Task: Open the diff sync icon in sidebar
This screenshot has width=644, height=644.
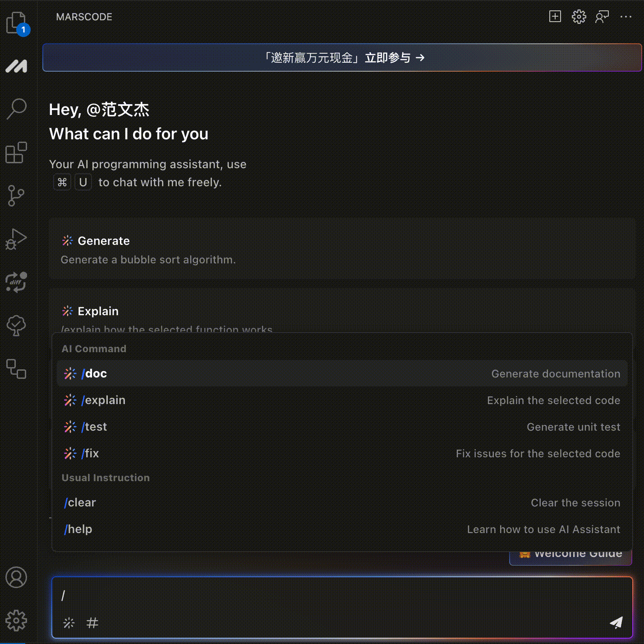Action: point(16,282)
